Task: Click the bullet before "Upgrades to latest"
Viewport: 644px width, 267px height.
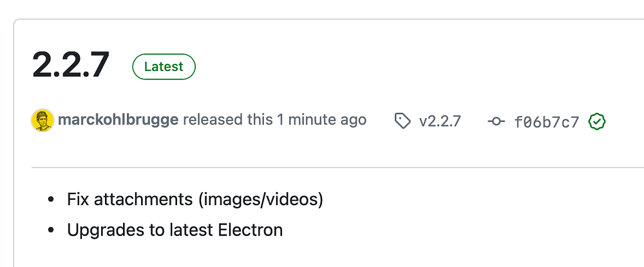Action: [x=51, y=230]
